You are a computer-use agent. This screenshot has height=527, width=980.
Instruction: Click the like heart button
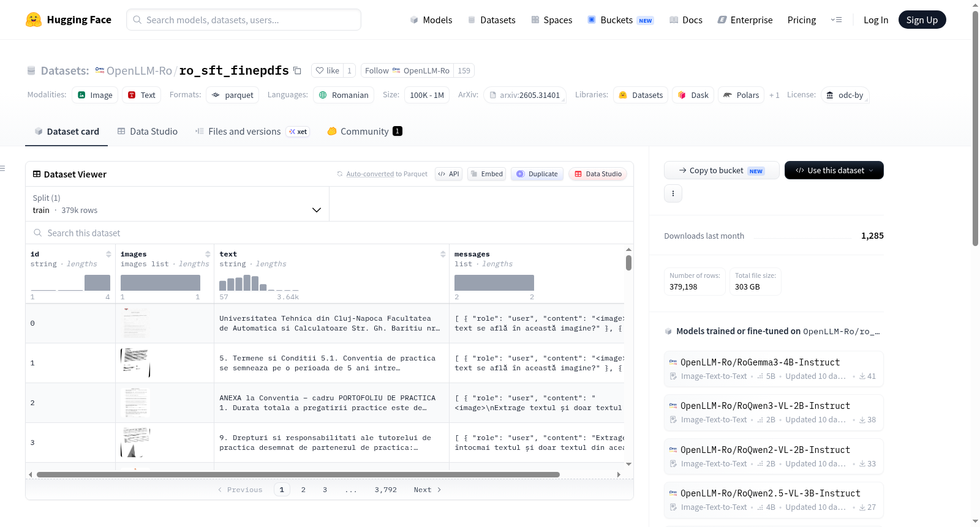tap(327, 70)
